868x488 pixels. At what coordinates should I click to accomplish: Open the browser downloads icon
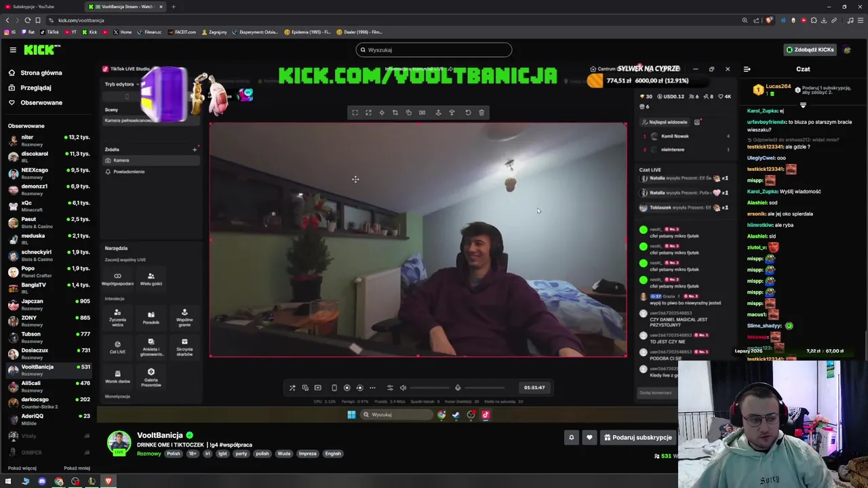pyautogui.click(x=824, y=20)
